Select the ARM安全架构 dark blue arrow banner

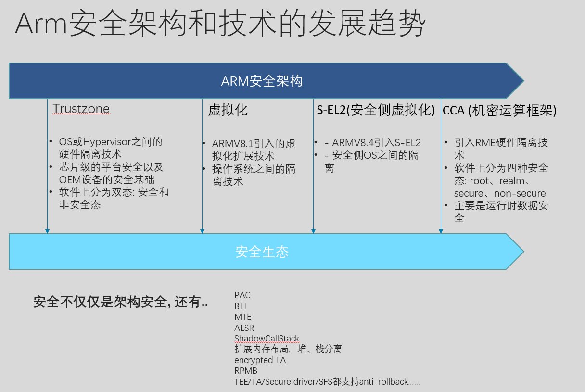pos(266,81)
